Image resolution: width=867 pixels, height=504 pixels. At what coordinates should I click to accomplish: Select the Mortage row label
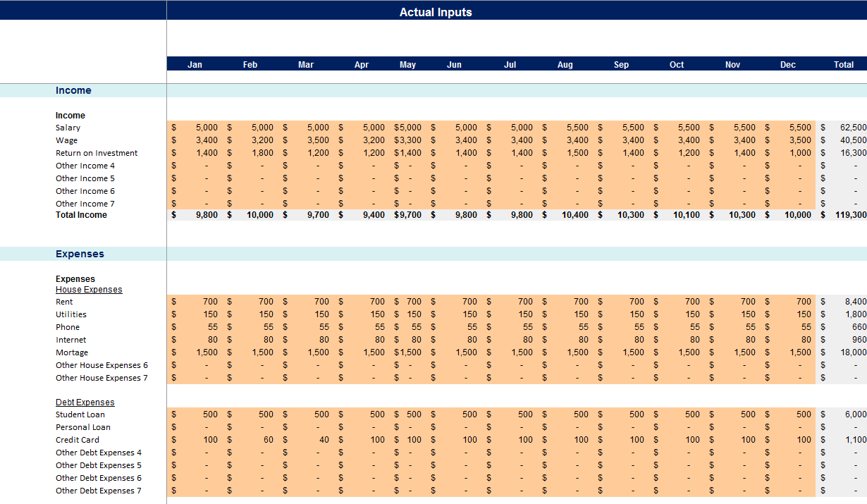pyautogui.click(x=72, y=352)
